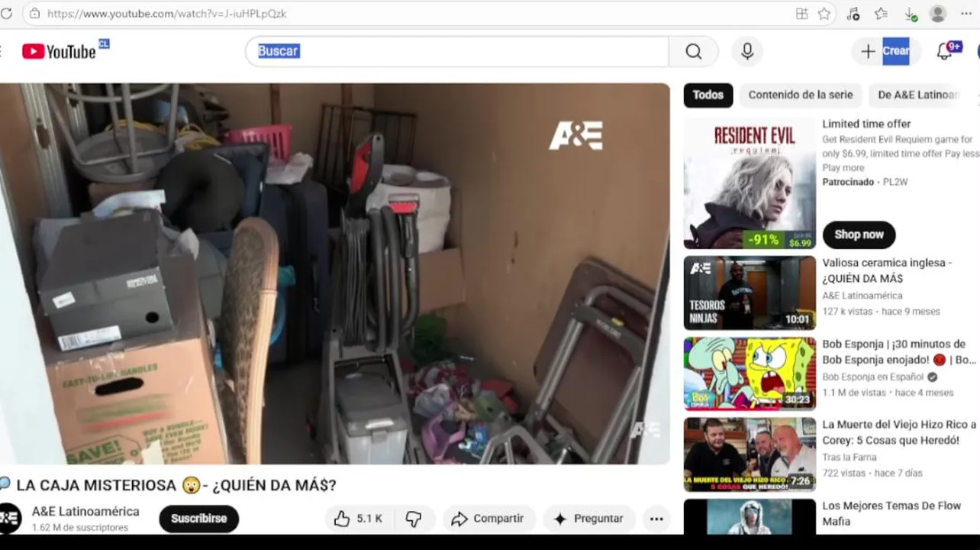Open the media control music note icon

click(853, 14)
